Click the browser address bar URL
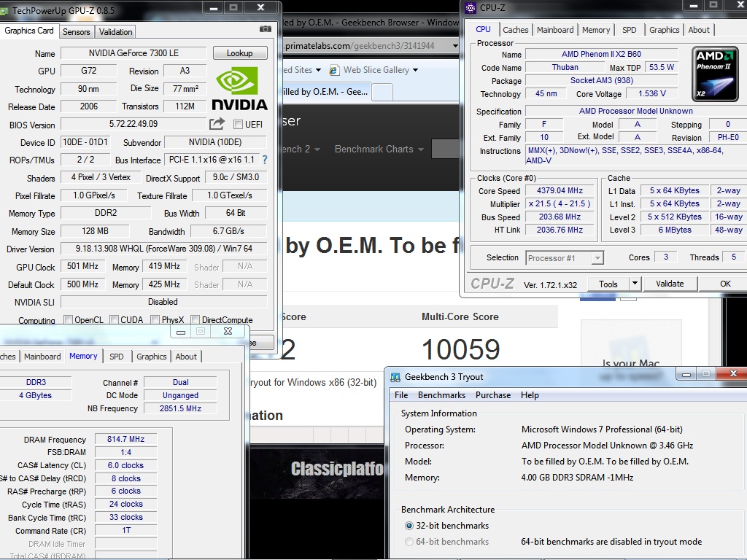Screen dimensions: 747x560 (360, 46)
